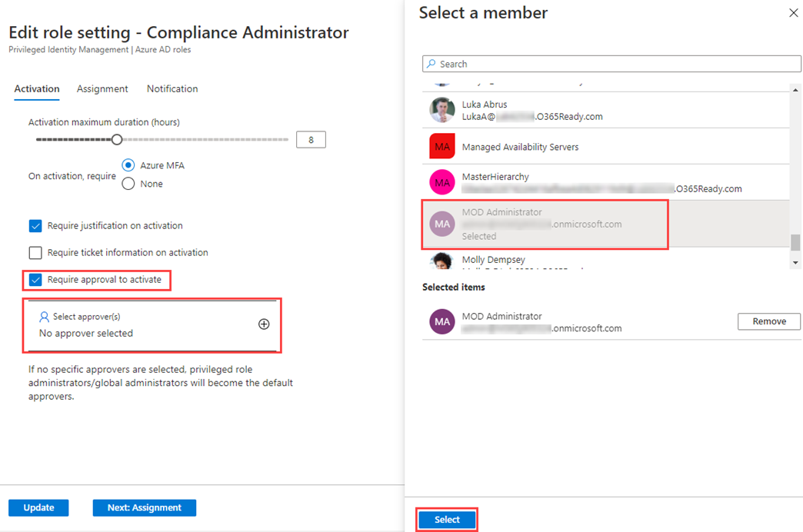Viewport: 803px width, 532px height.
Task: Remove MOD Administrator from selected items
Action: tap(768, 321)
